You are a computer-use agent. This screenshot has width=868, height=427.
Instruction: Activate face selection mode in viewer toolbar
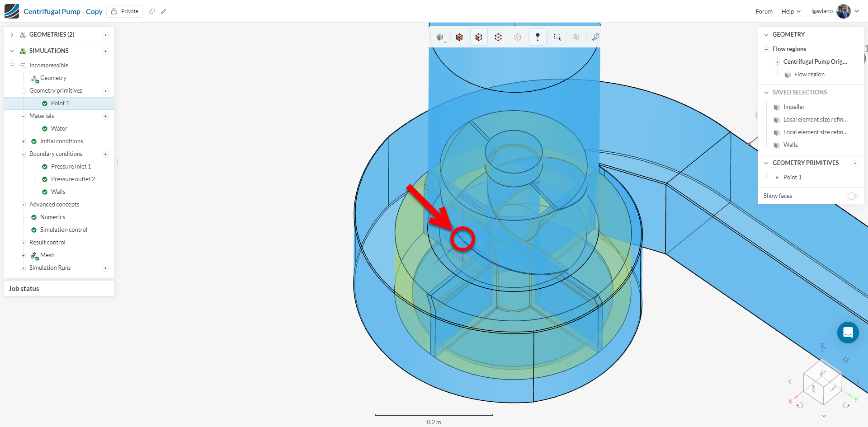(479, 37)
